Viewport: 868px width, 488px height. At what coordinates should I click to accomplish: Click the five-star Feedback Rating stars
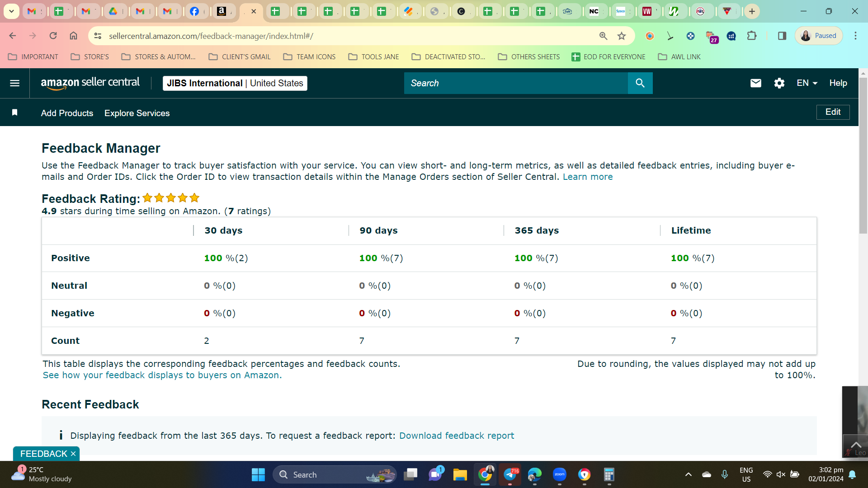(x=171, y=198)
